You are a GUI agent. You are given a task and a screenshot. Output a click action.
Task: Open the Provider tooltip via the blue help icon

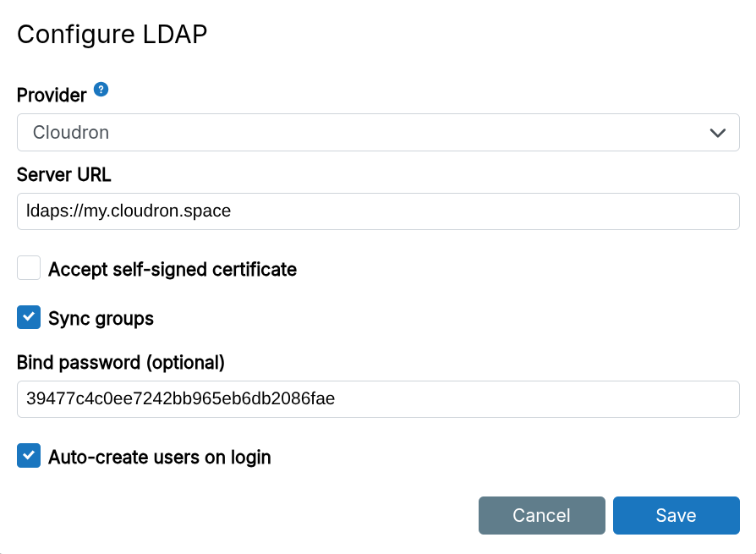(x=101, y=91)
